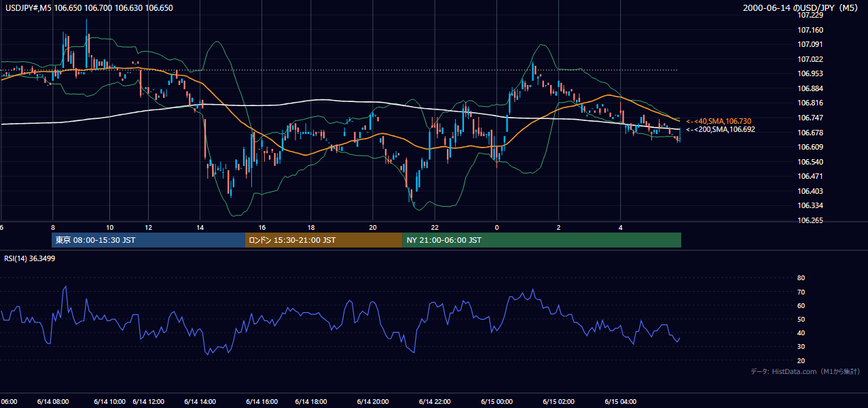868x408 pixels.
Task: Click the RSI(14) 36.3499 indicator label
Action: pyautogui.click(x=30, y=258)
